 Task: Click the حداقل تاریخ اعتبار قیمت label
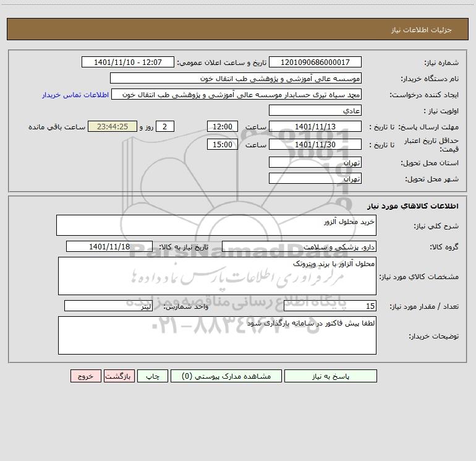[431, 145]
